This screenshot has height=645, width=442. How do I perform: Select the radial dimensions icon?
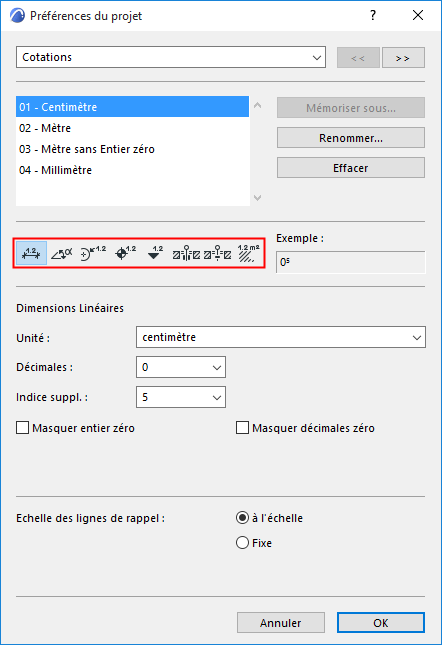pyautogui.click(x=93, y=253)
